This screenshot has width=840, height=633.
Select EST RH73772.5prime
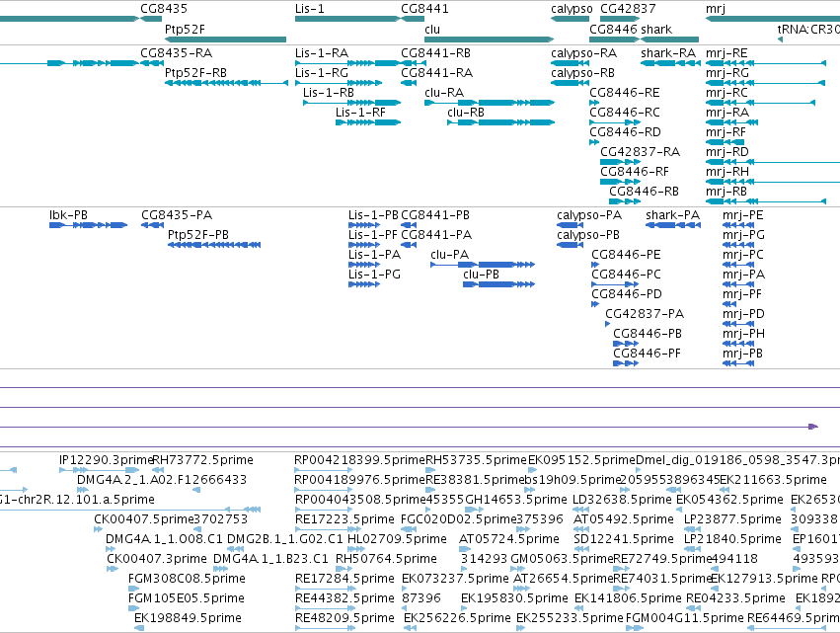coord(158,470)
